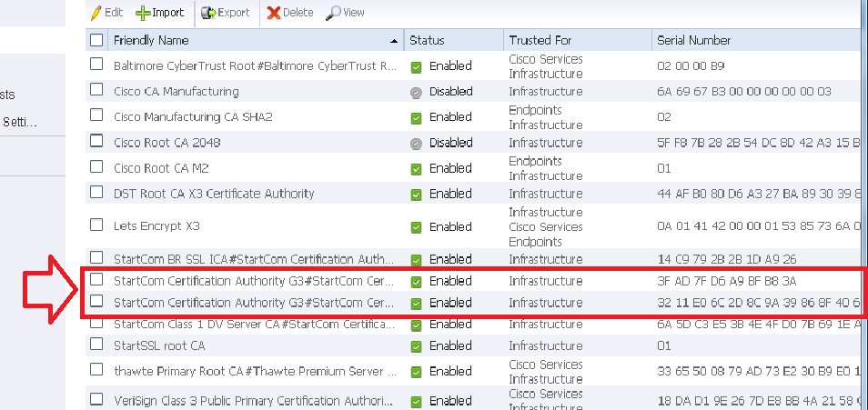This screenshot has width=868, height=410.
Task: Click Enabled icon for Baltimore CyberTrust Root
Action: [x=417, y=67]
